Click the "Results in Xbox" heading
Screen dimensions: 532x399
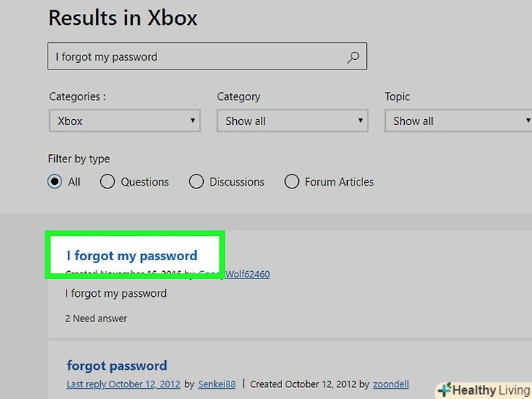(x=123, y=18)
